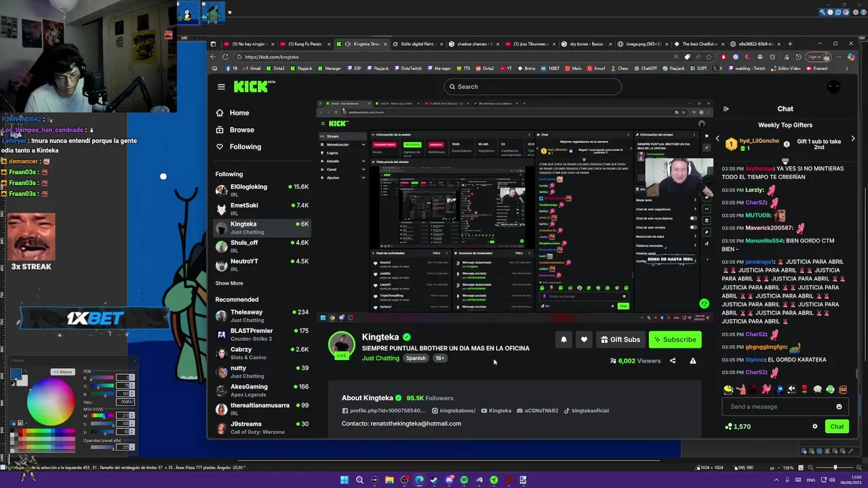Open the YouTube Kingteka link
The height and width of the screenshot is (488, 868).
[496, 411]
